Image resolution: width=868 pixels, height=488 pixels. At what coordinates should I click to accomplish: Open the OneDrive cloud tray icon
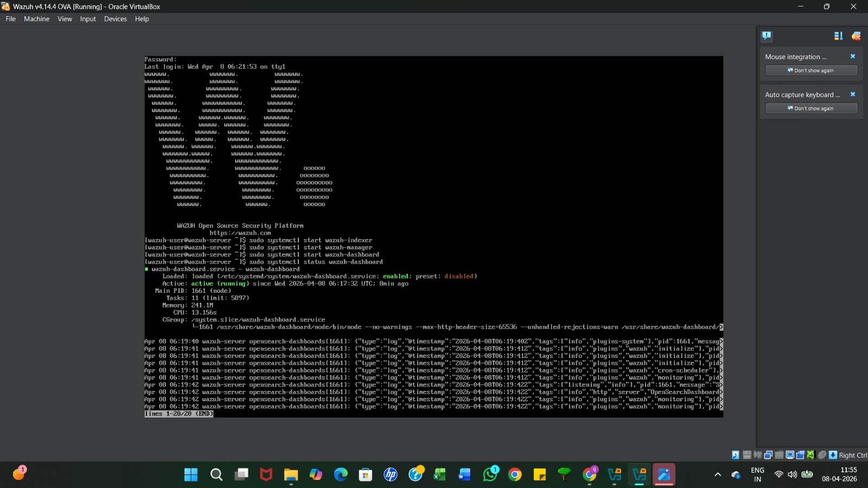(x=736, y=475)
